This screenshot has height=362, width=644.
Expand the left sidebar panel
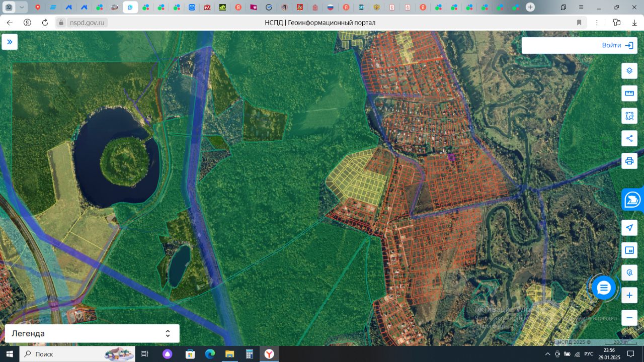[x=10, y=42]
